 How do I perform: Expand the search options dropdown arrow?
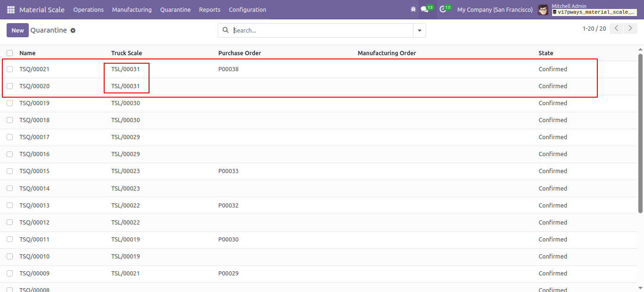tap(420, 30)
